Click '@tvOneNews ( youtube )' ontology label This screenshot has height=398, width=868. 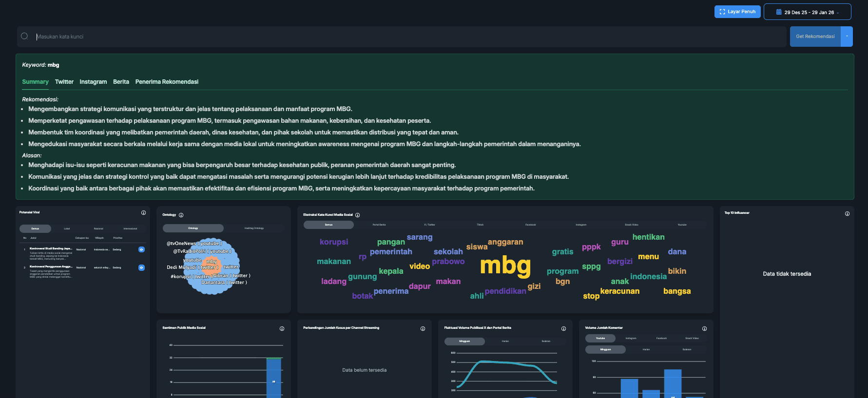pos(194,244)
